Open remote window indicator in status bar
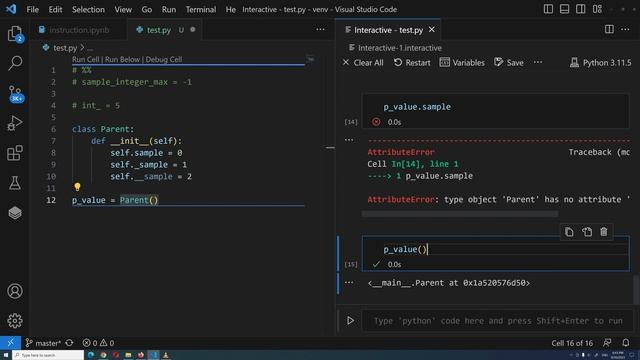Image resolution: width=640 pixels, height=360 pixels. click(10, 342)
